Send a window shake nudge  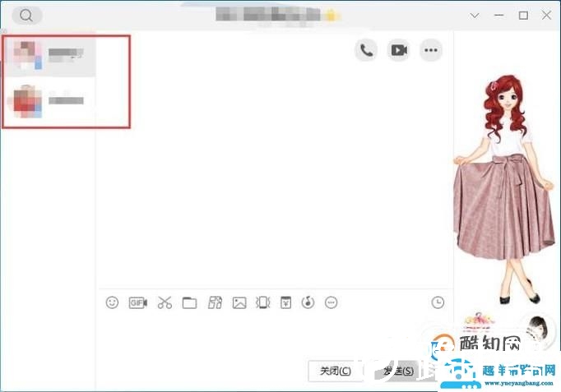point(262,302)
